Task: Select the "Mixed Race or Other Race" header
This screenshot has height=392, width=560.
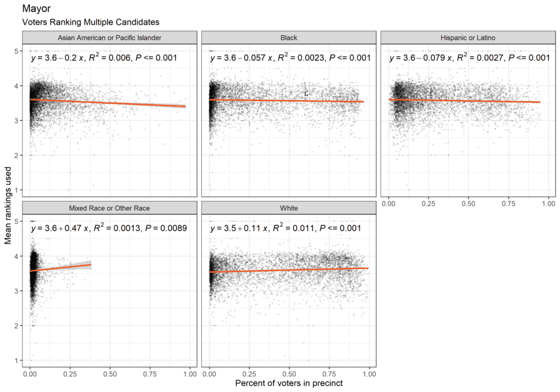Action: [109, 208]
